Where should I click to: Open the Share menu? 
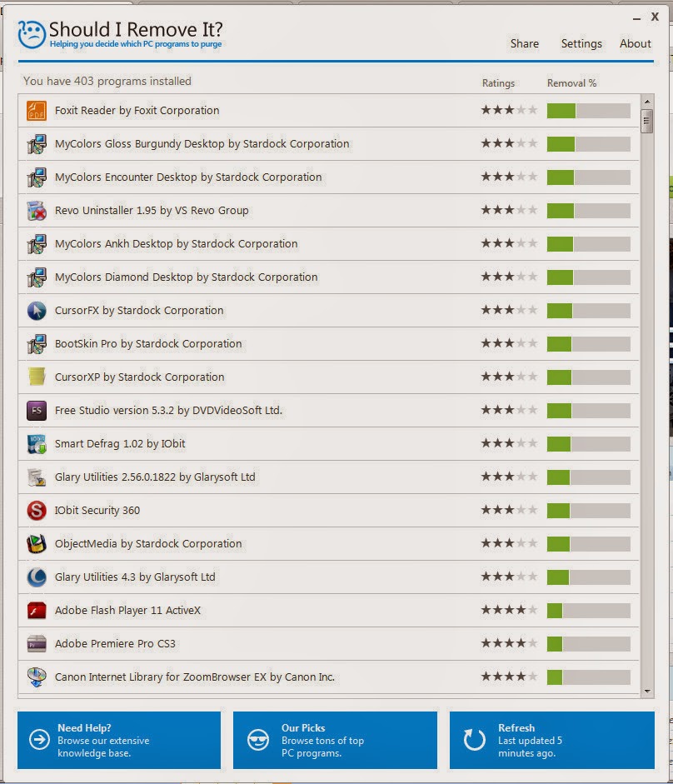coord(525,44)
